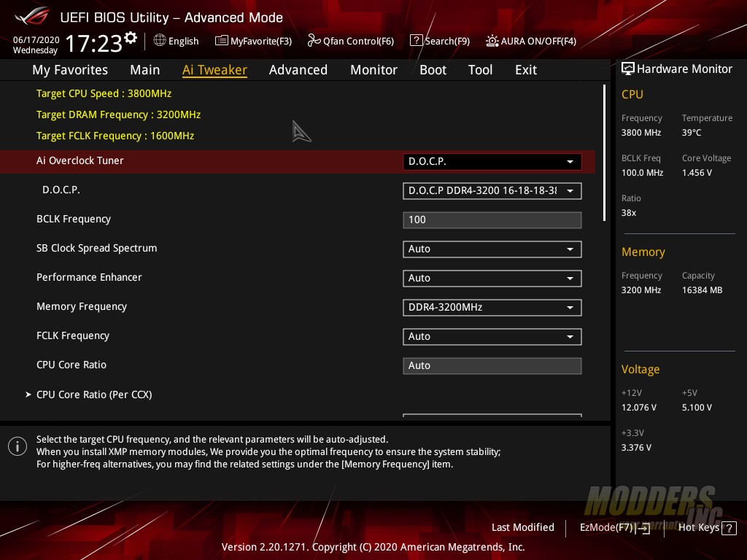Toggle AURA ON/OFF(F4) lighting
The image size is (747, 560).
tap(492, 41)
